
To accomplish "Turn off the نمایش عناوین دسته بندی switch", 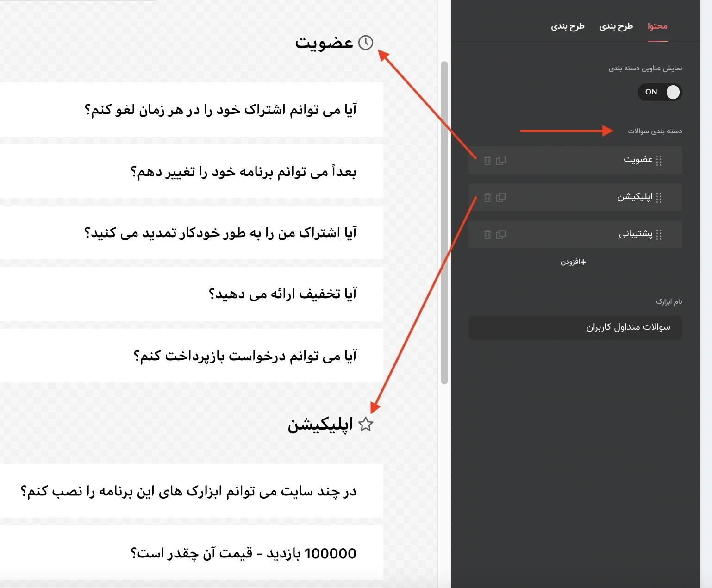I will tap(660, 92).
